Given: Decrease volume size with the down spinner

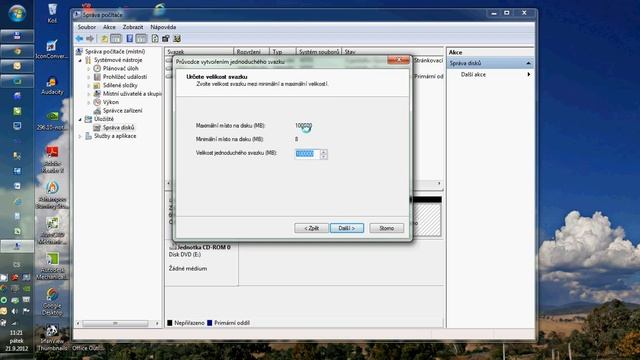Looking at the screenshot, I should click(324, 156).
